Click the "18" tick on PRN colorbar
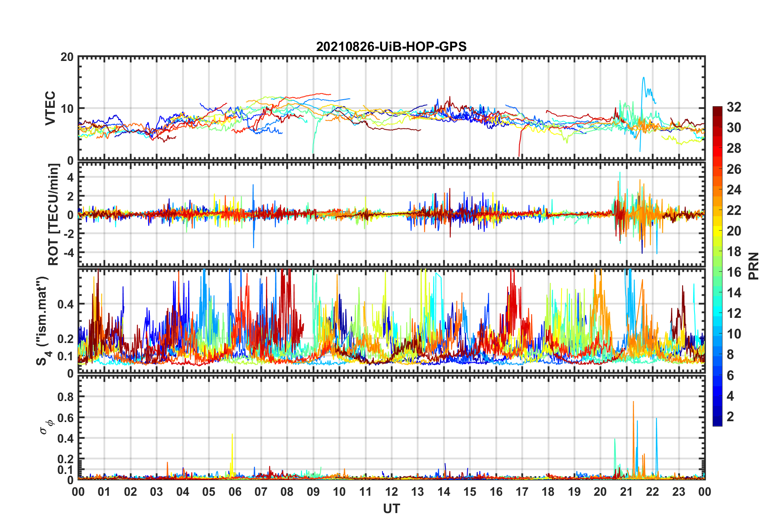 click(734, 251)
